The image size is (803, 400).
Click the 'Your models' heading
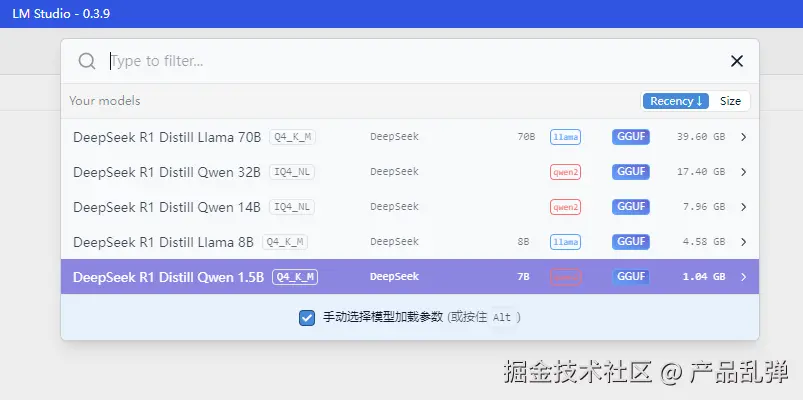(104, 101)
